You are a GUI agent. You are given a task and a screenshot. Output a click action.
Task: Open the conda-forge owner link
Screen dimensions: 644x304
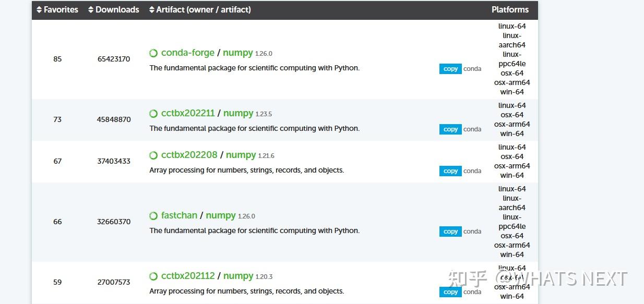(x=188, y=53)
